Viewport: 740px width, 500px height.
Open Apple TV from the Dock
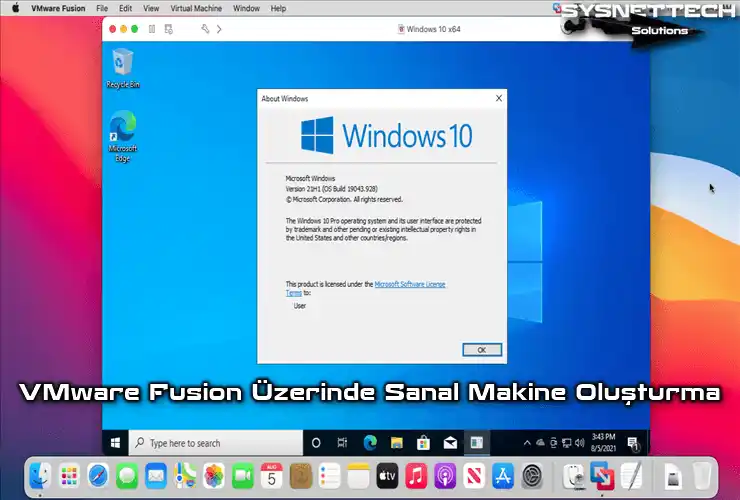point(387,476)
